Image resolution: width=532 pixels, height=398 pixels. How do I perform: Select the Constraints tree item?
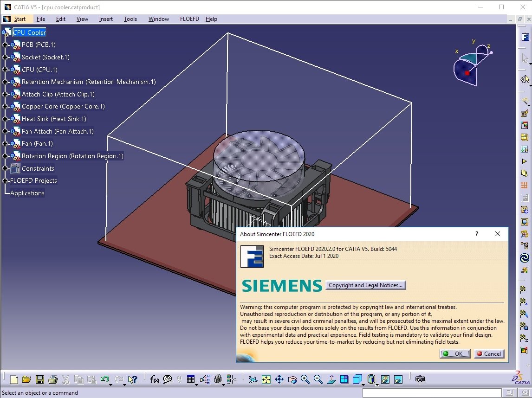38,168
